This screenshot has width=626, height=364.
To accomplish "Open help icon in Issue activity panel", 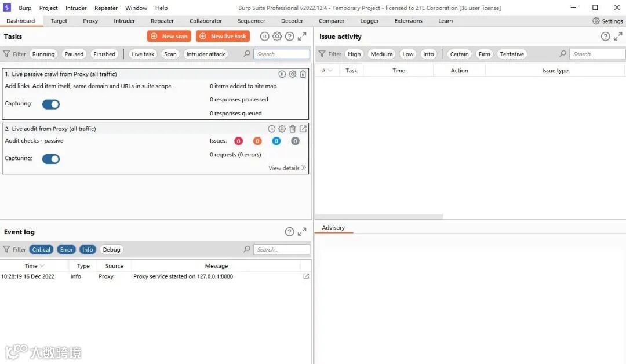I will click(x=605, y=37).
